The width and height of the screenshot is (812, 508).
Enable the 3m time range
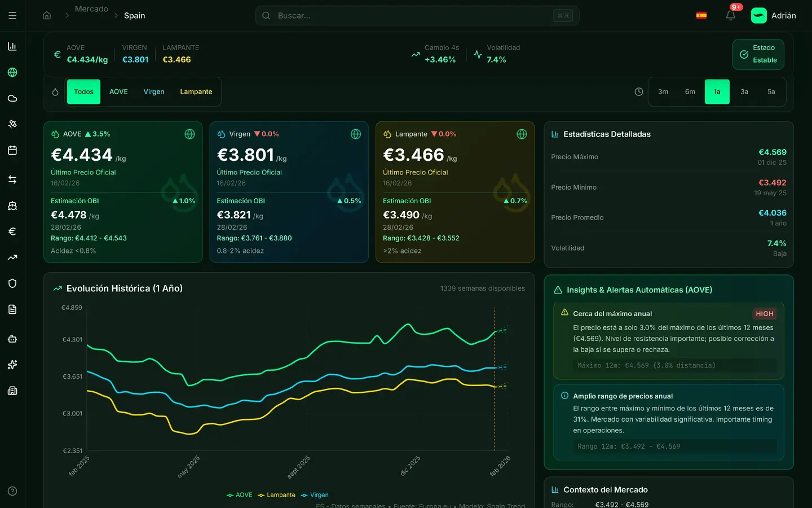tap(663, 91)
